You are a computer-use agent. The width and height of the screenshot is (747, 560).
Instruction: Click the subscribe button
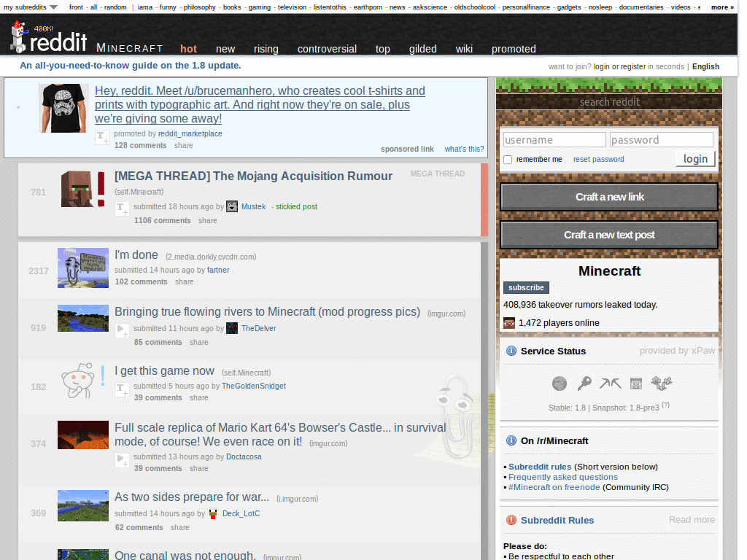[526, 287]
